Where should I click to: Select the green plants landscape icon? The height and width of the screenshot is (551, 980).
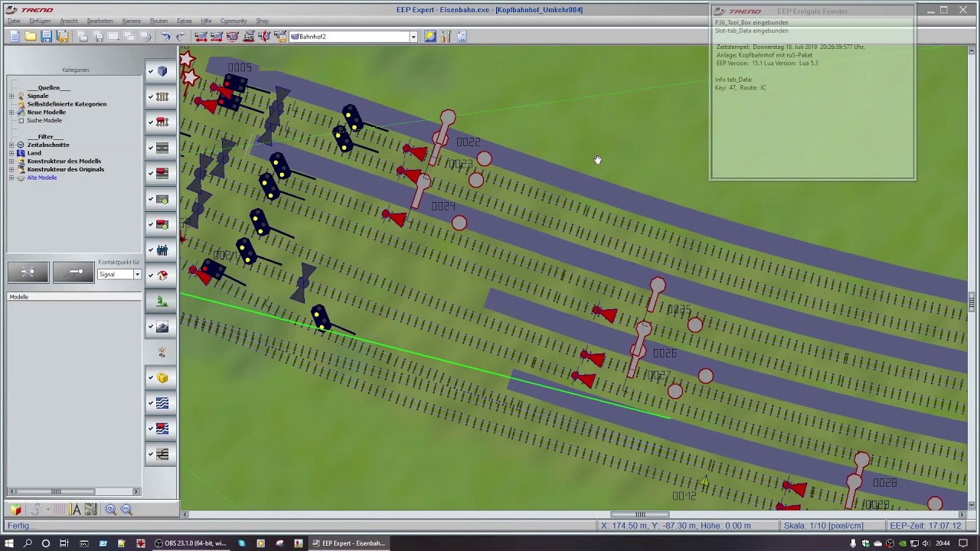tap(162, 302)
